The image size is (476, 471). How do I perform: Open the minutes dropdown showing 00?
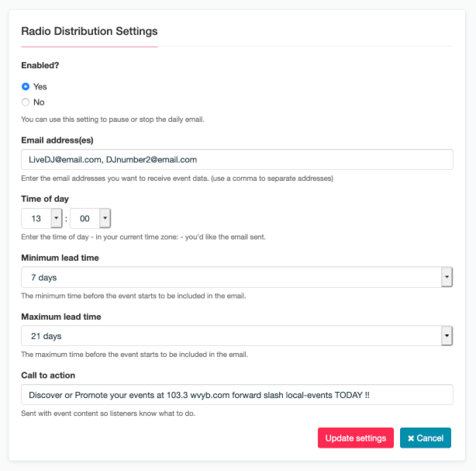coord(90,218)
